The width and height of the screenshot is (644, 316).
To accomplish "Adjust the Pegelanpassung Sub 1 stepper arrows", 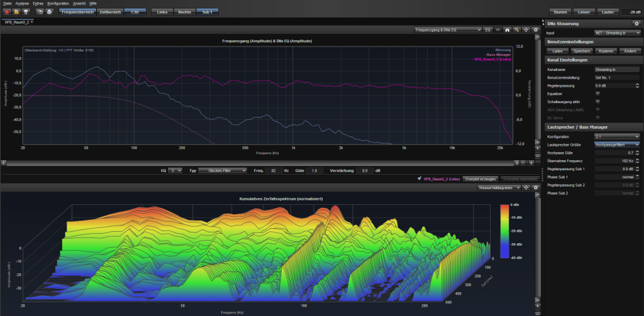I will click(x=637, y=168).
